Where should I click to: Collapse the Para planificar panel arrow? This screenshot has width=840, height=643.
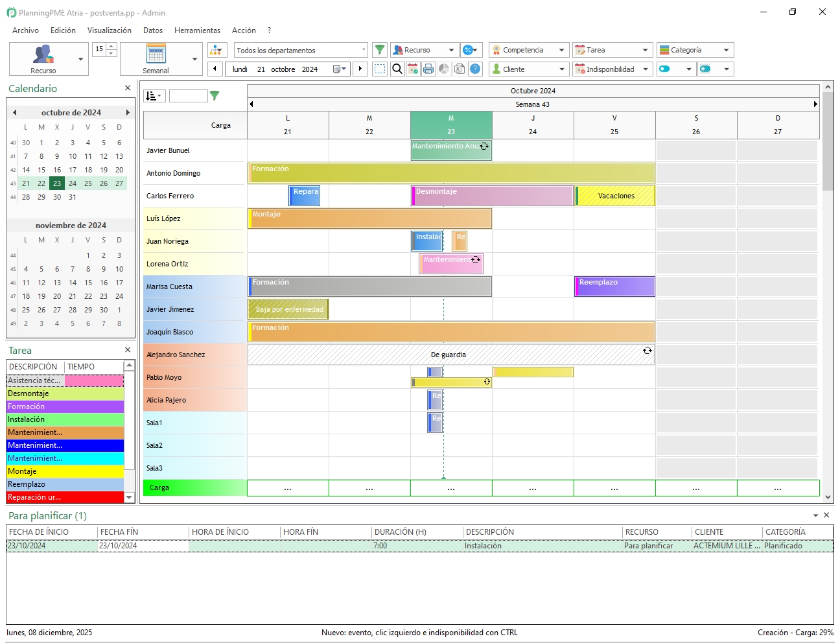click(x=815, y=515)
